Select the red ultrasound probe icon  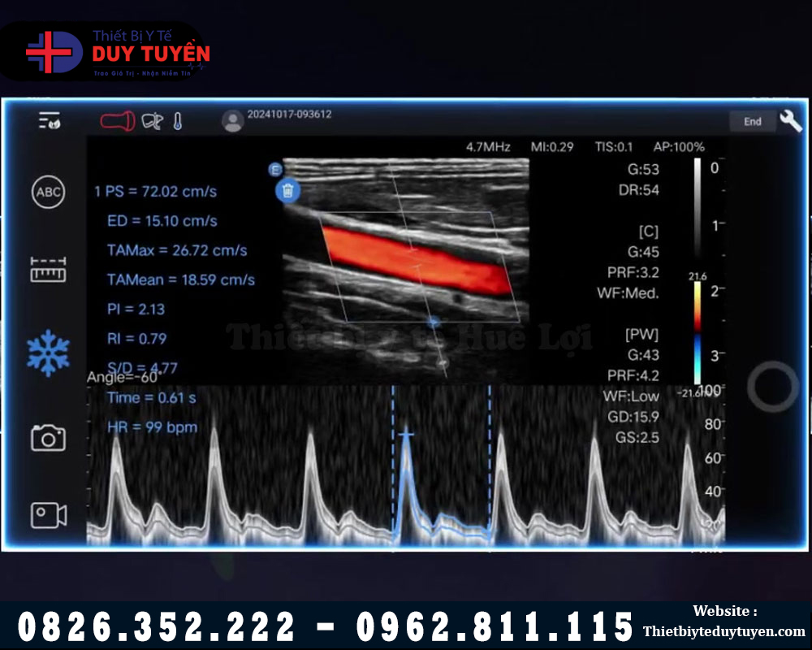[x=117, y=122]
